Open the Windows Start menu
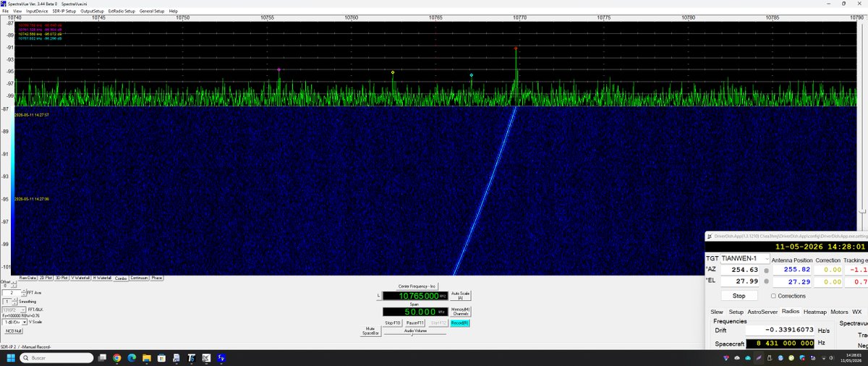Image resolution: width=868 pixels, height=366 pixels. [x=11, y=357]
